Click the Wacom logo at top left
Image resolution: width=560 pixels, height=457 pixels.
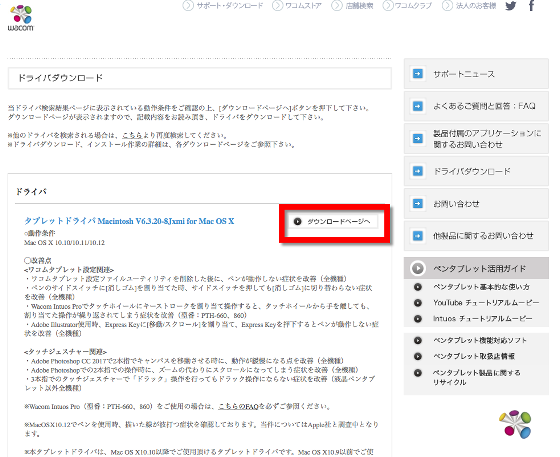[21, 18]
